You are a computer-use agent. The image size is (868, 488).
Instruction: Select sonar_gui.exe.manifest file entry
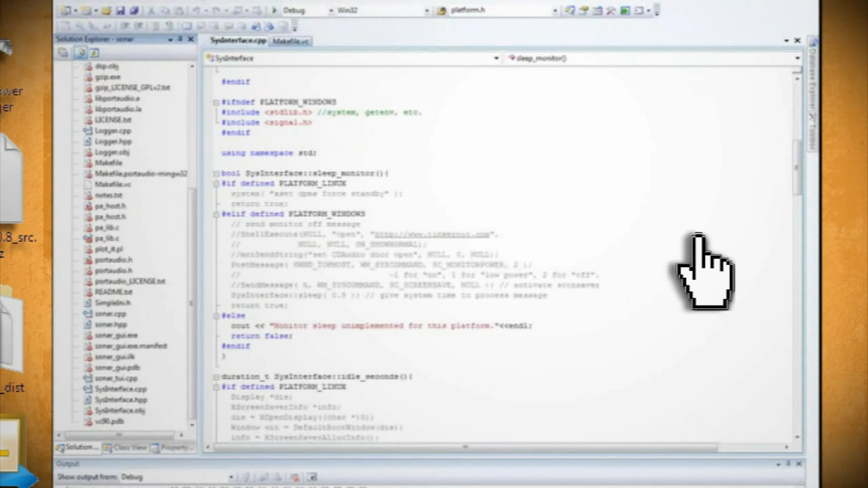click(x=130, y=346)
